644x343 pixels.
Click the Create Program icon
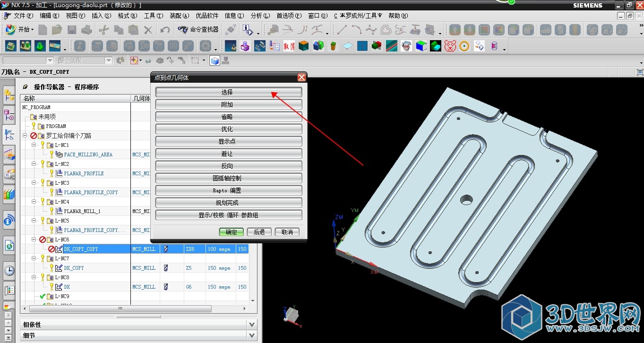[11, 46]
